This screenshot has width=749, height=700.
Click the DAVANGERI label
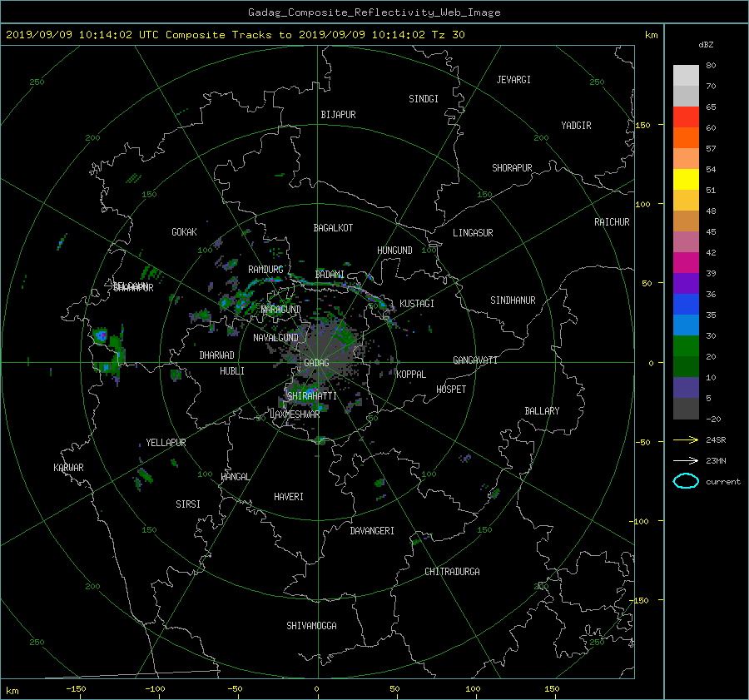pyautogui.click(x=372, y=530)
